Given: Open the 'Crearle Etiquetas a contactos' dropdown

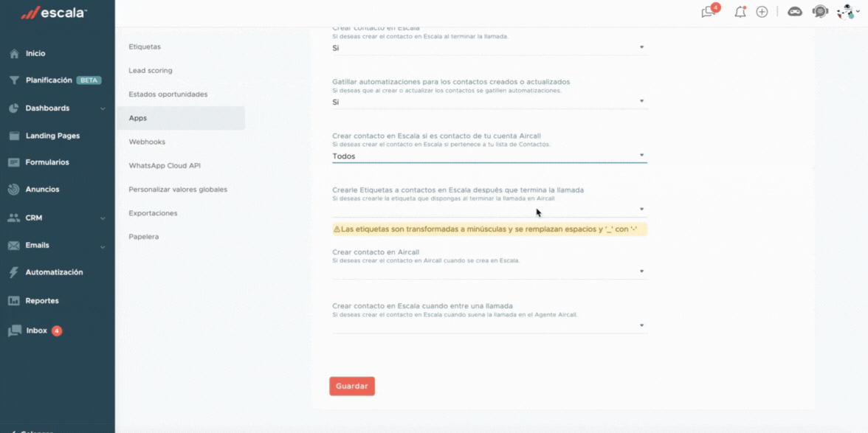Looking at the screenshot, I should coord(489,209).
